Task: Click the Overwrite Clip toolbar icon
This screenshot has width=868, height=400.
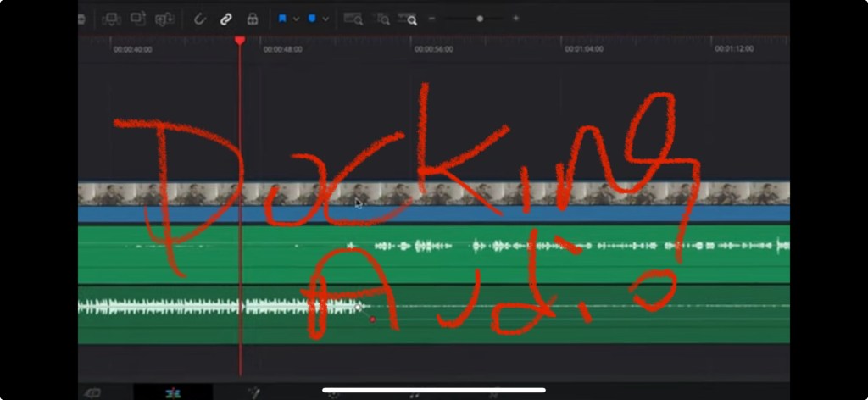Action: click(x=138, y=19)
